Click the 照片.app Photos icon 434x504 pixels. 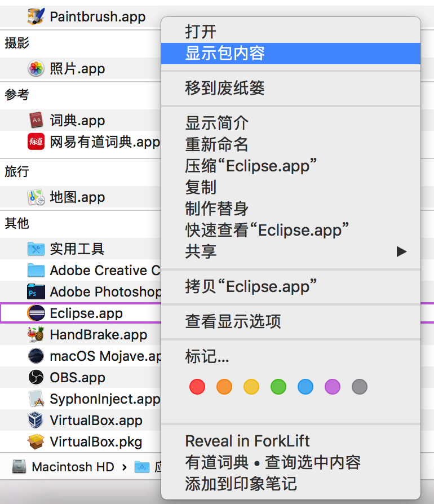tap(36, 68)
